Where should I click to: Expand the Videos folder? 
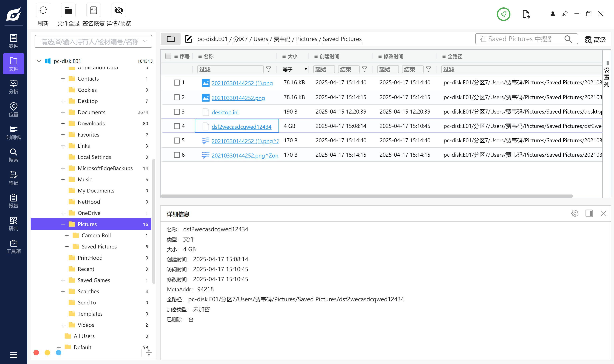(63, 325)
